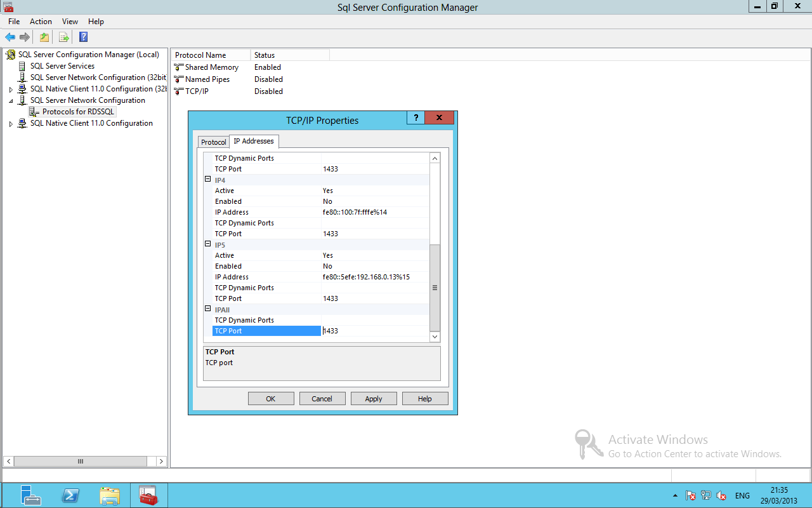Click the Enabled status of Shared Memory
This screenshot has width=812, height=508.
(268, 67)
